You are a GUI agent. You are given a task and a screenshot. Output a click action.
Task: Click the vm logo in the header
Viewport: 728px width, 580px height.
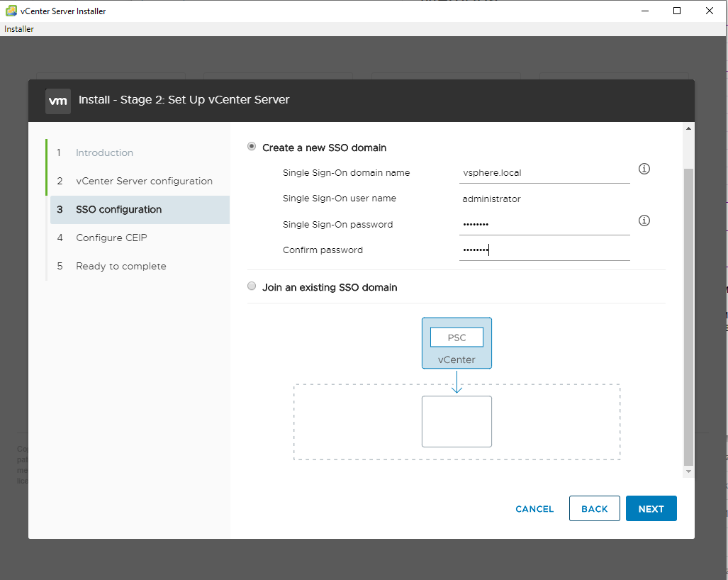click(x=58, y=101)
